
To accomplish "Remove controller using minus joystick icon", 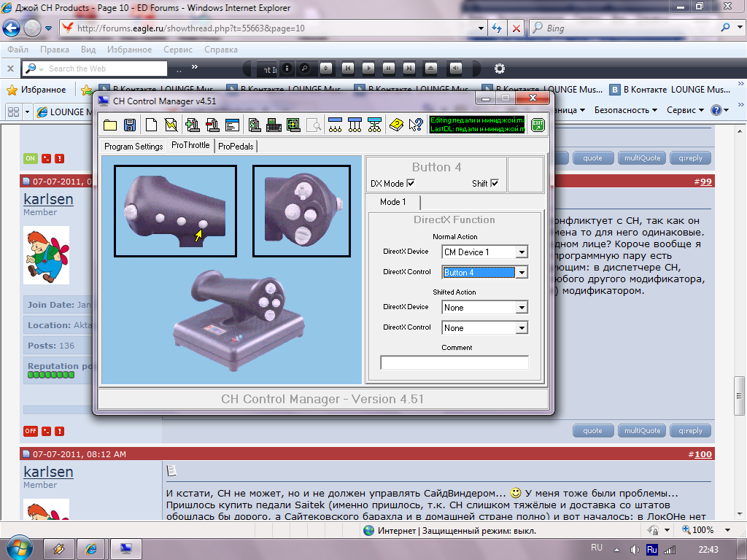I will 212,125.
